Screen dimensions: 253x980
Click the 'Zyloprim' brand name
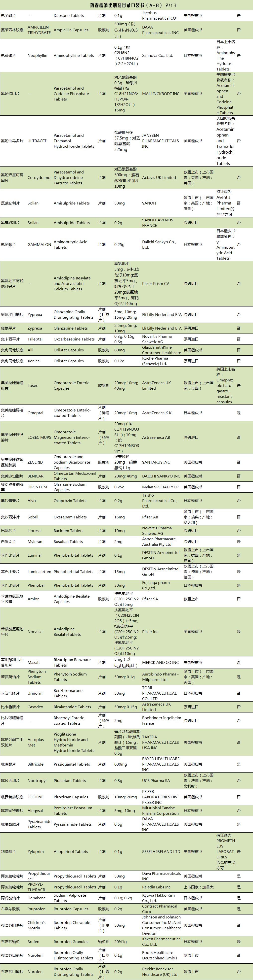(x=36, y=852)
